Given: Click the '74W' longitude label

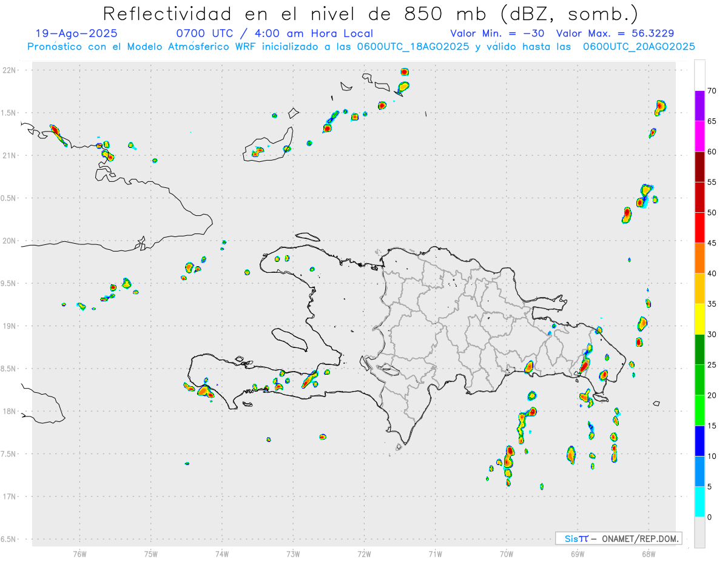Looking at the screenshot, I should click(222, 554).
